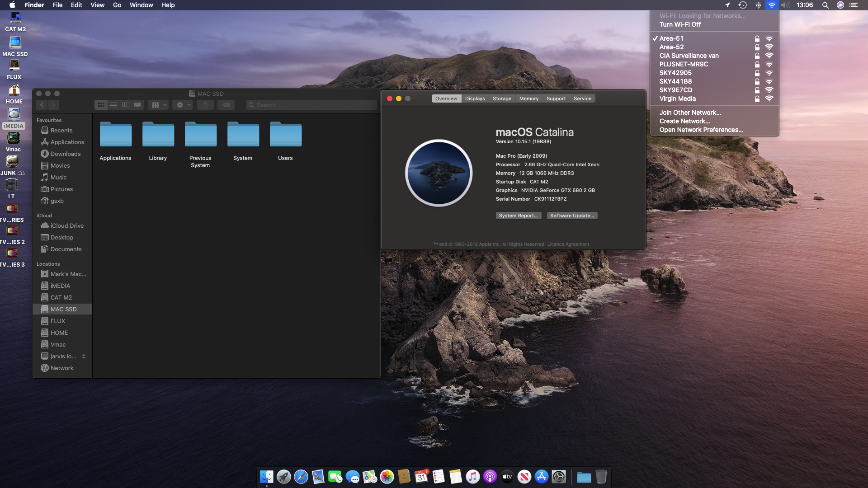
Task: Click the Time Machine menu bar icon
Action: 742,5
